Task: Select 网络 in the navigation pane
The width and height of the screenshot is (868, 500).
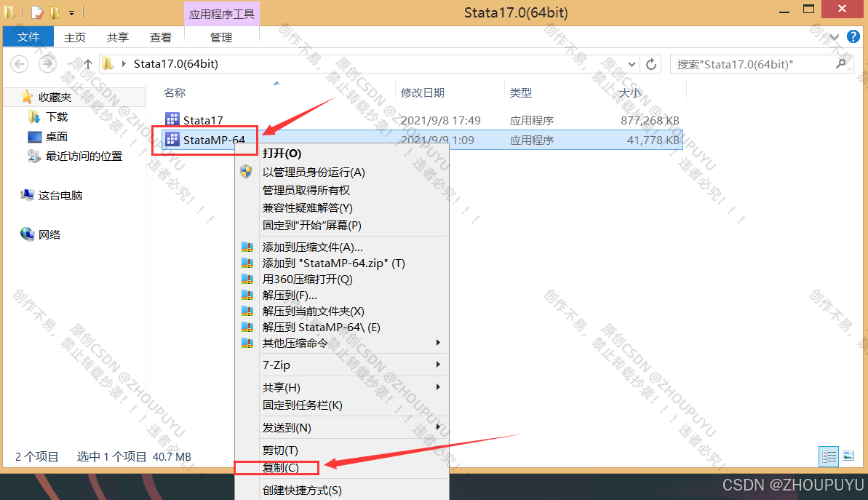Action: (x=49, y=235)
